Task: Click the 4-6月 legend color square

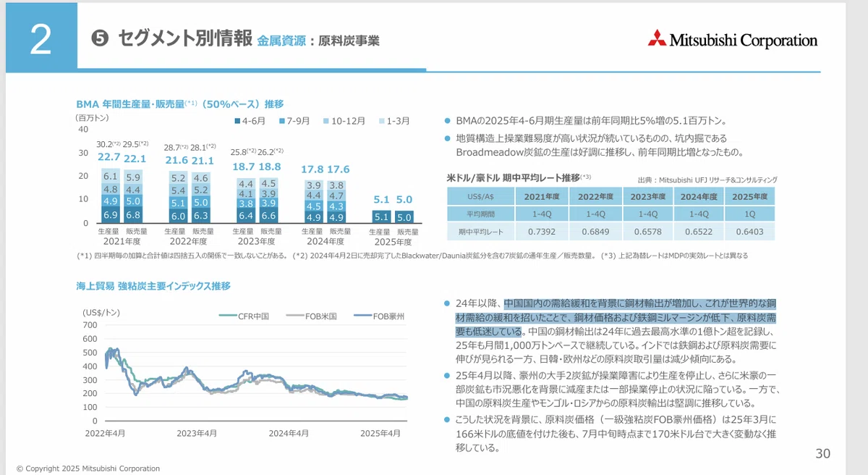Action: (237, 120)
